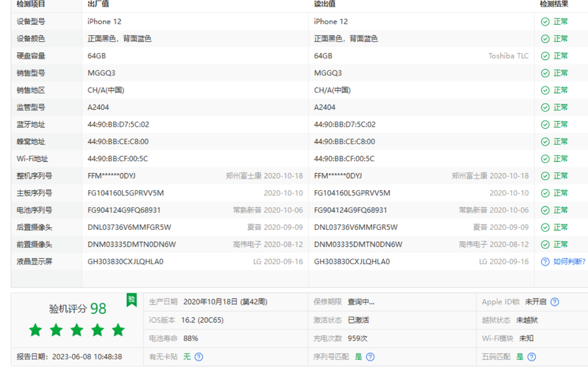Click the 检测项目 column header
Viewport: 588px width, 377px height.
(31, 4)
